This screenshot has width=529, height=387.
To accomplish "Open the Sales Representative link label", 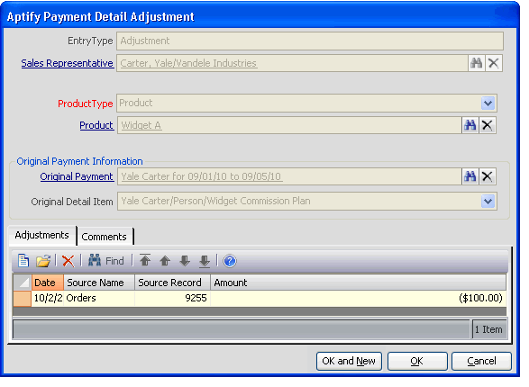I will (x=67, y=63).
